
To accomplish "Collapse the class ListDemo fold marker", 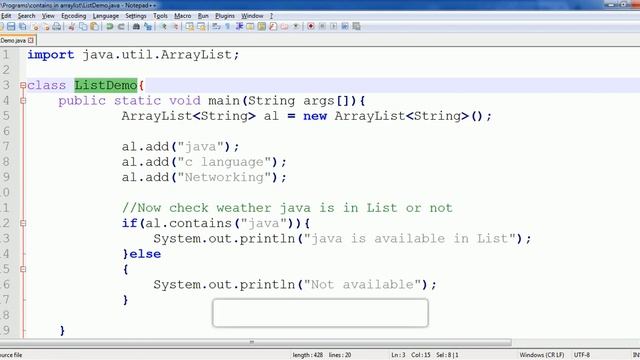I will (23, 85).
